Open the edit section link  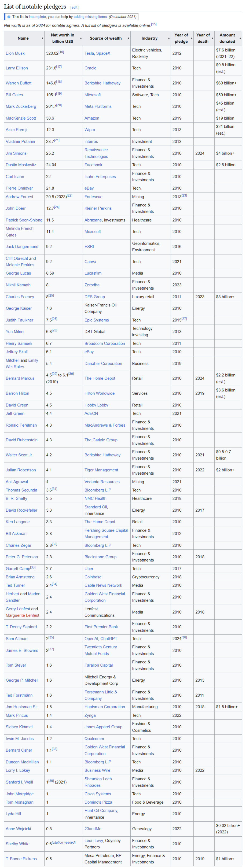[x=75, y=8]
